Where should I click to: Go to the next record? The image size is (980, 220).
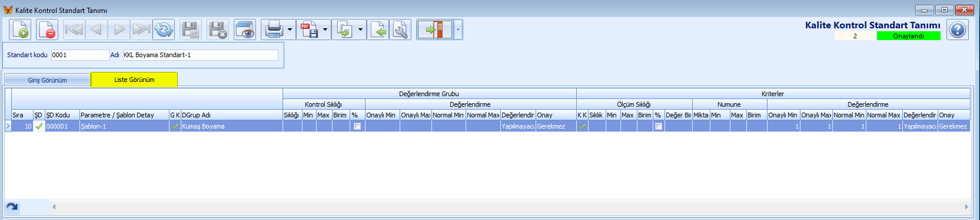click(x=119, y=29)
